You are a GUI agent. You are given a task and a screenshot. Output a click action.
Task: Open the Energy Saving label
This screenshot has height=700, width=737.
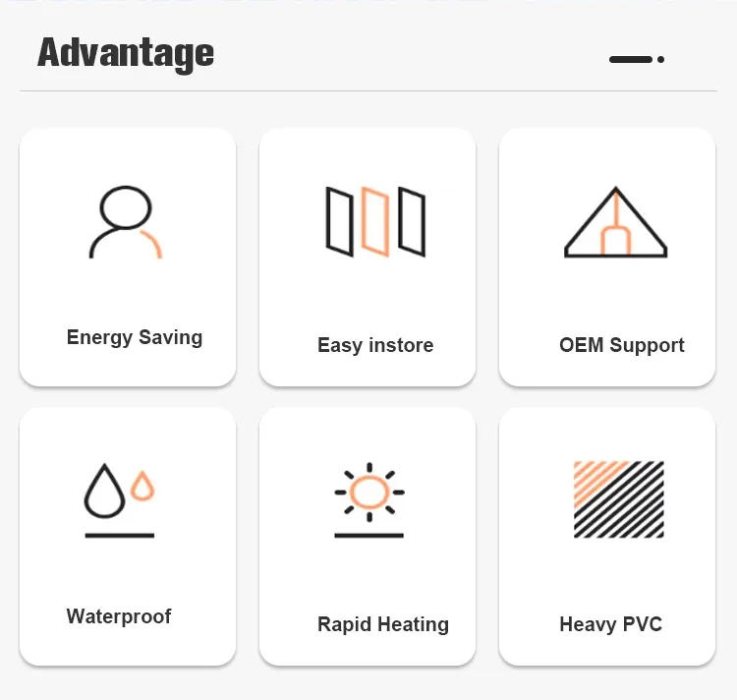[135, 338]
